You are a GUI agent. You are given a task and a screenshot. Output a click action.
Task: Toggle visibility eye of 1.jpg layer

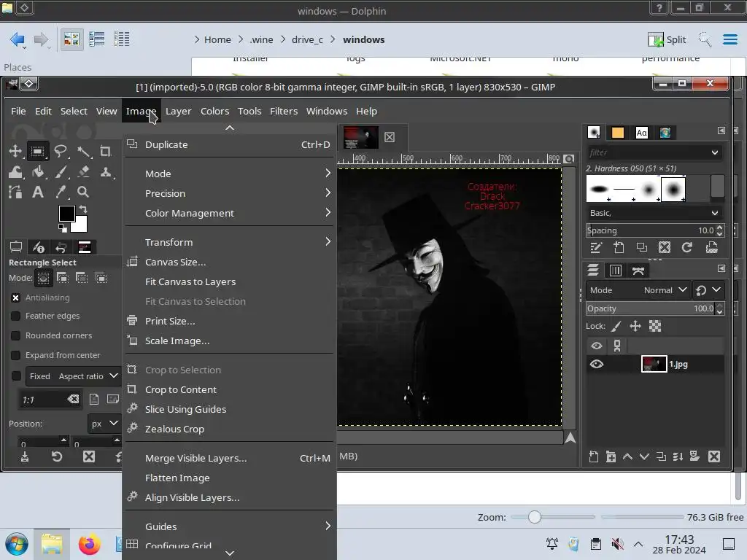pos(597,365)
